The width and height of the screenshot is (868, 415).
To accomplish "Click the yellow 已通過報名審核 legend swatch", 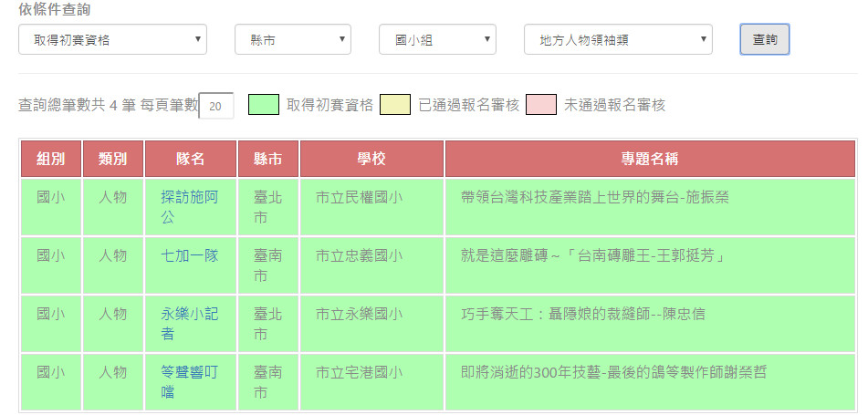I will tap(395, 105).
